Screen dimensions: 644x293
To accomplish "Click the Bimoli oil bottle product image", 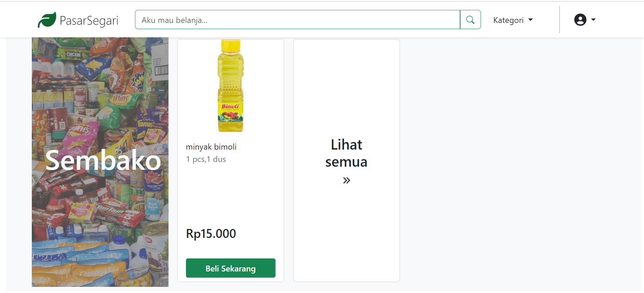I will pos(230,86).
